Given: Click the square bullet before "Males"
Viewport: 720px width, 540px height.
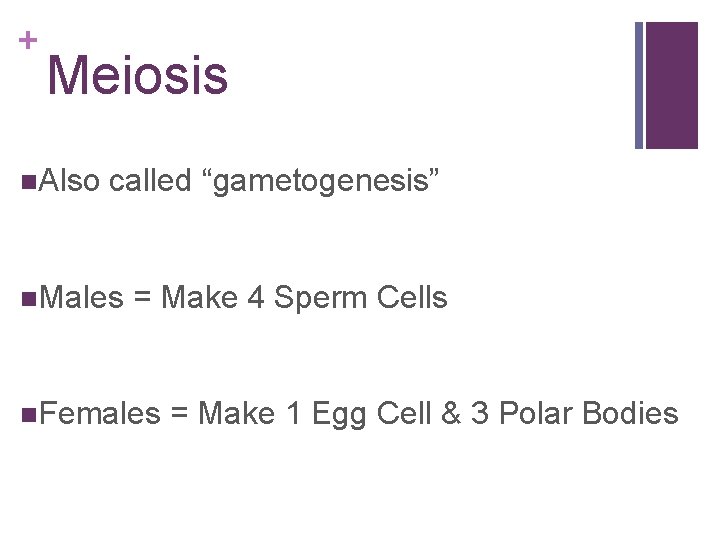Looking at the screenshot, I should tap(27, 298).
